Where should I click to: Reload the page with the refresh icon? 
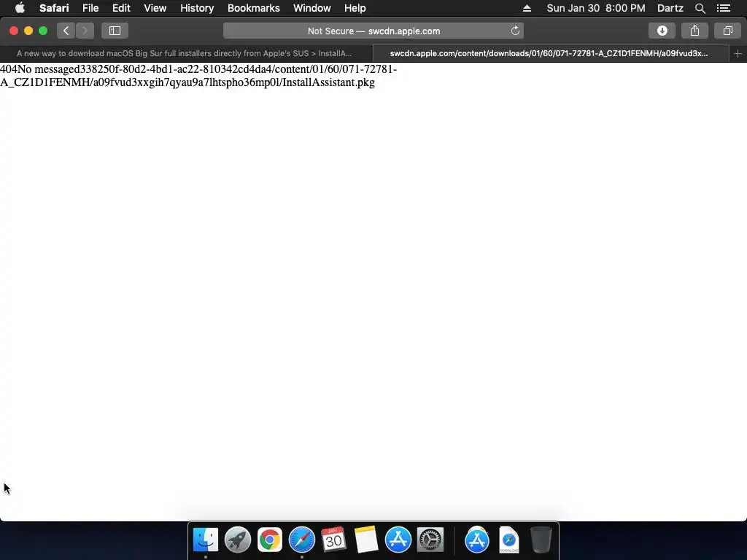tap(515, 31)
